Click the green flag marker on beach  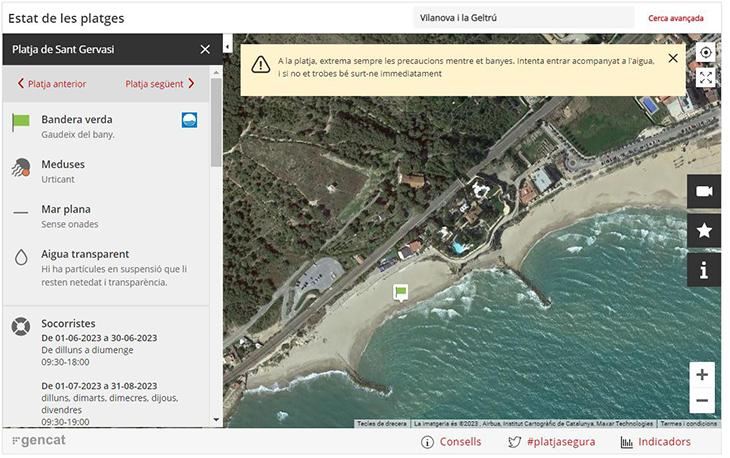400,292
